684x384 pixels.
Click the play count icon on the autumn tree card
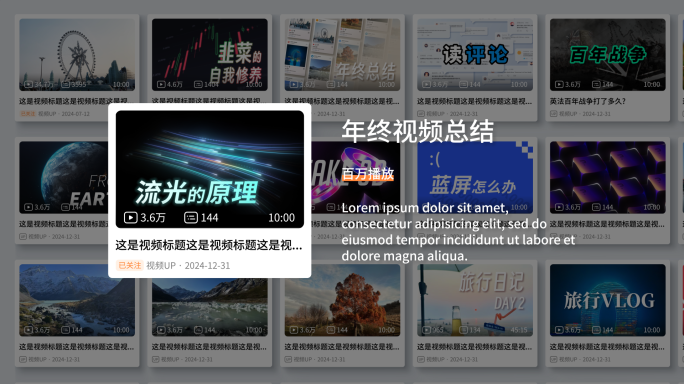pyautogui.click(x=294, y=330)
